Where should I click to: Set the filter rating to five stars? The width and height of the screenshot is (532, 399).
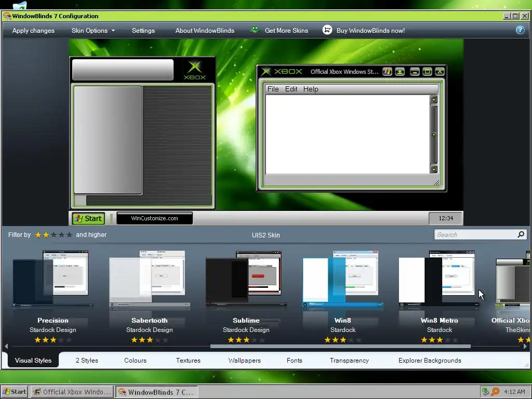point(69,235)
